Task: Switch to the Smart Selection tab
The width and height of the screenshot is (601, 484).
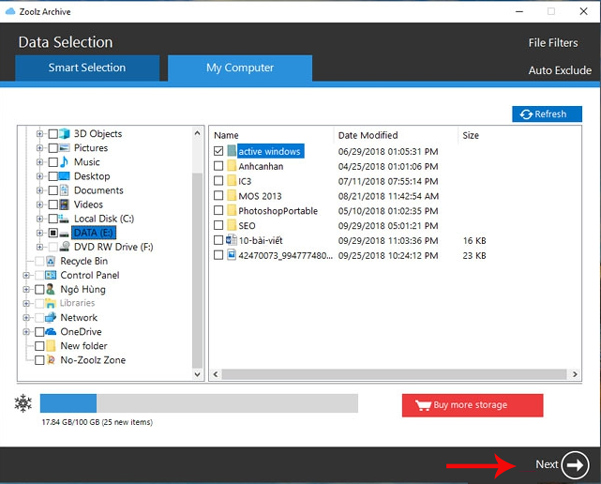Action: coord(87,68)
